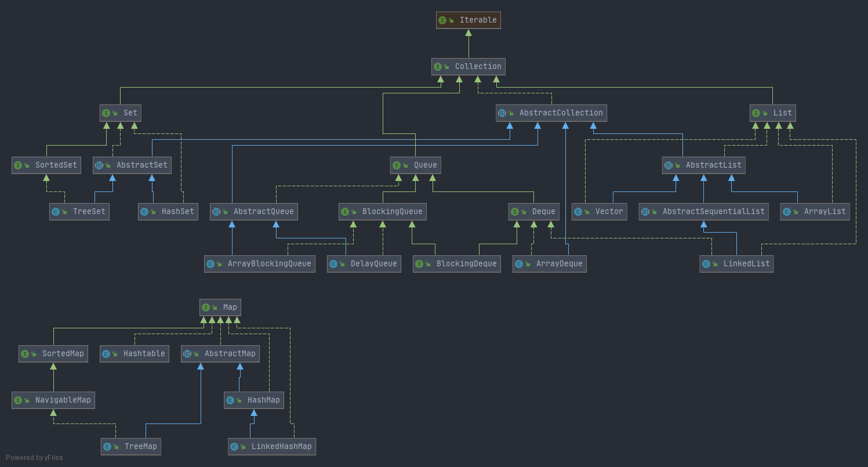Select the Set interface node

point(120,113)
